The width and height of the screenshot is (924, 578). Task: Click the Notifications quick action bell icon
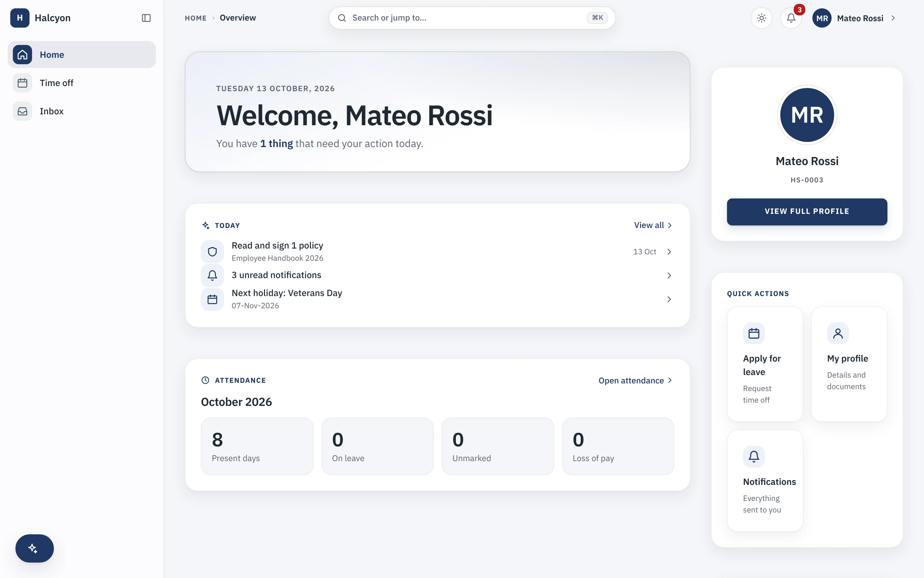tap(754, 456)
